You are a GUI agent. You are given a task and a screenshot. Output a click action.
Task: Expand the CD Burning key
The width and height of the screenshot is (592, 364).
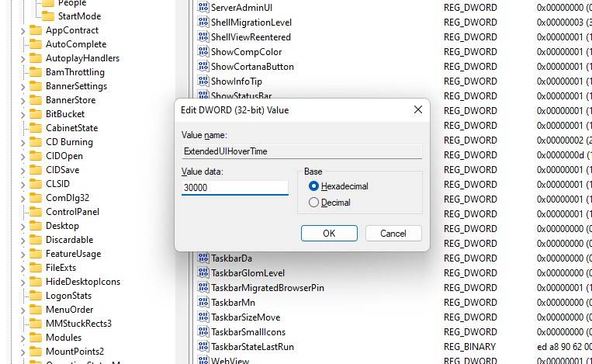(23, 143)
